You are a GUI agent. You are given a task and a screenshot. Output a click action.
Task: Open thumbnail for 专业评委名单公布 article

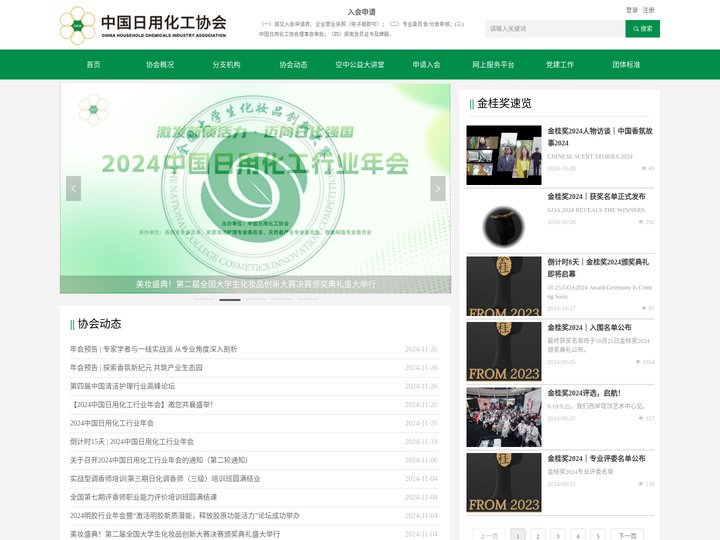click(x=504, y=483)
